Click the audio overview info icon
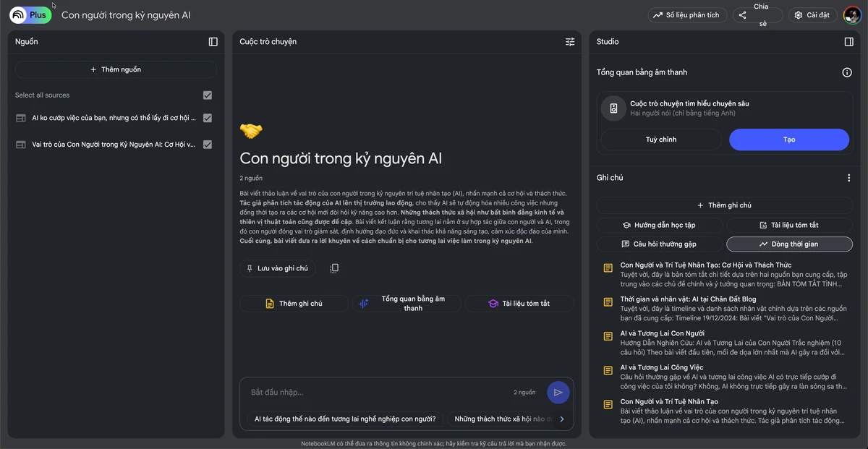The image size is (868, 449). click(x=847, y=72)
